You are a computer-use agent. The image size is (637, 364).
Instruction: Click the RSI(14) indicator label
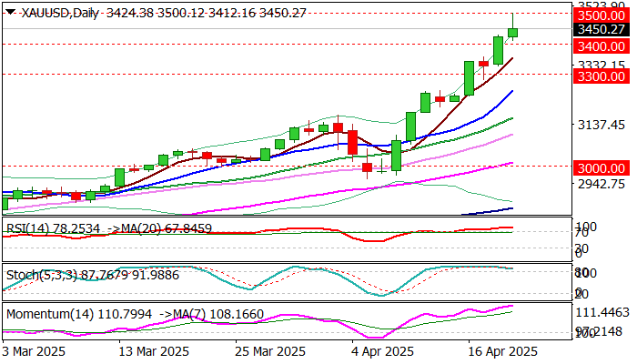(x=28, y=228)
